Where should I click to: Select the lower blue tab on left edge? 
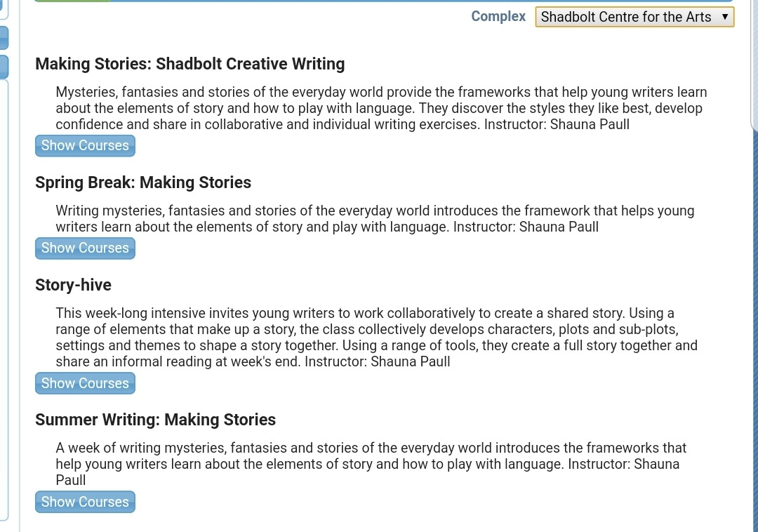point(4,67)
